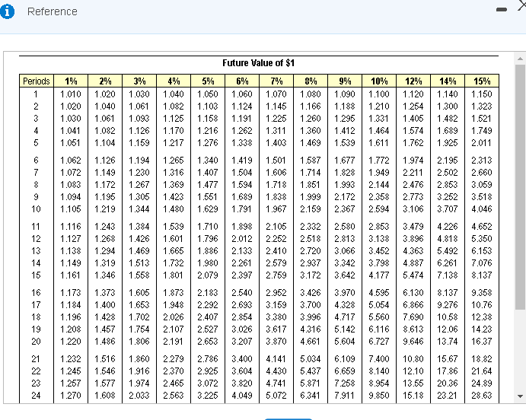Click value 9.850 in period 24 row
This screenshot has width=526, height=420.
pos(379,396)
